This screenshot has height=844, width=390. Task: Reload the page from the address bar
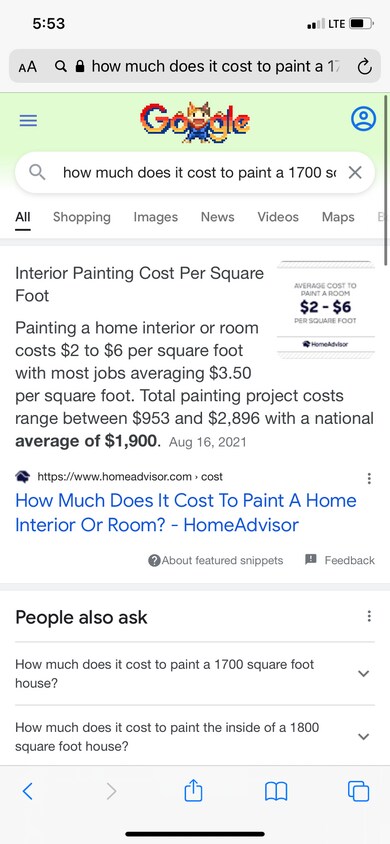point(364,67)
